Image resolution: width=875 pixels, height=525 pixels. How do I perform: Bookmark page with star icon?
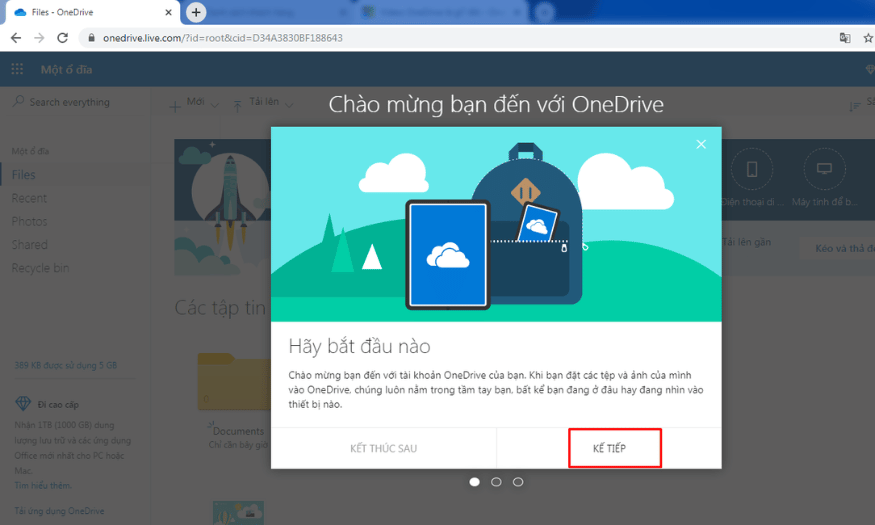868,38
